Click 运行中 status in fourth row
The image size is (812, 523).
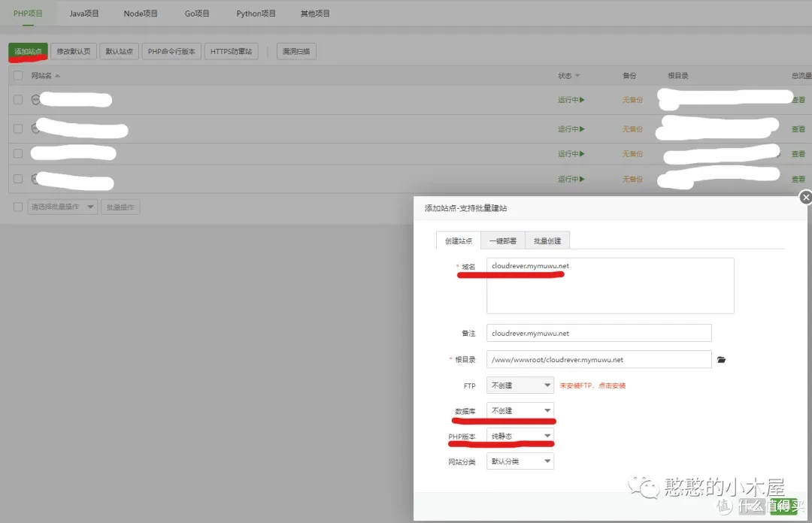tap(571, 179)
